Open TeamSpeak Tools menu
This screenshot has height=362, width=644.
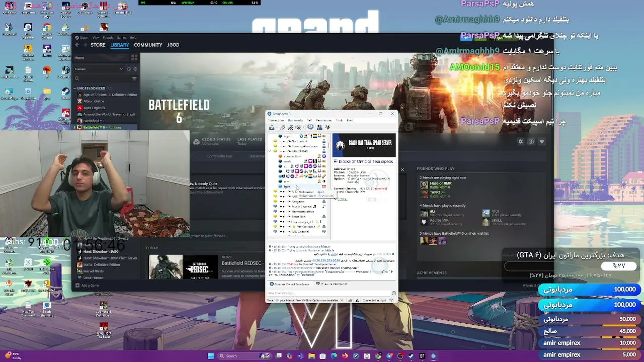click(340, 121)
